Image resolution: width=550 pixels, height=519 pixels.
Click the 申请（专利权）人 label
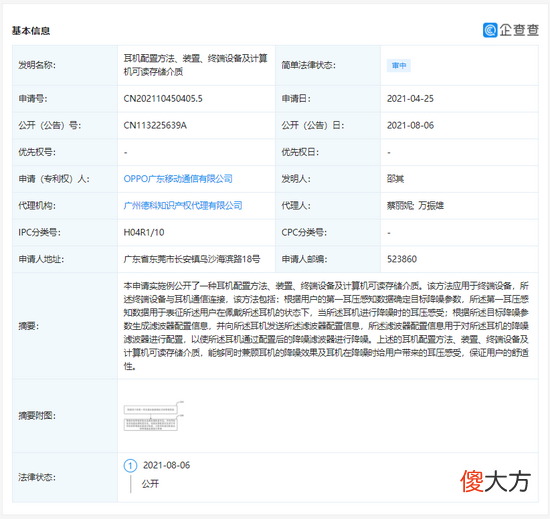[54, 179]
